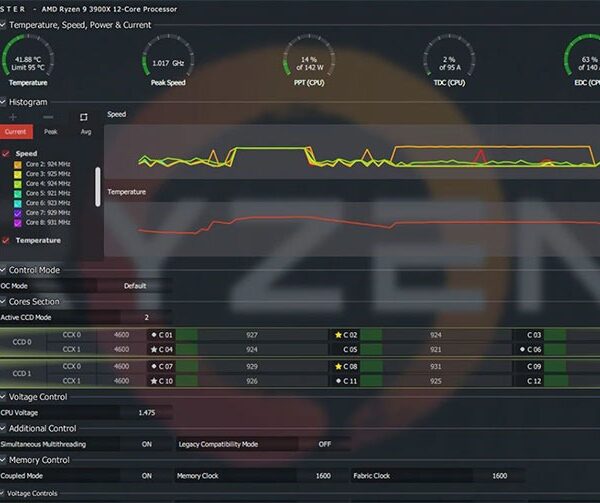
Task: Collapse the Voltage Control section
Action: click(3, 397)
